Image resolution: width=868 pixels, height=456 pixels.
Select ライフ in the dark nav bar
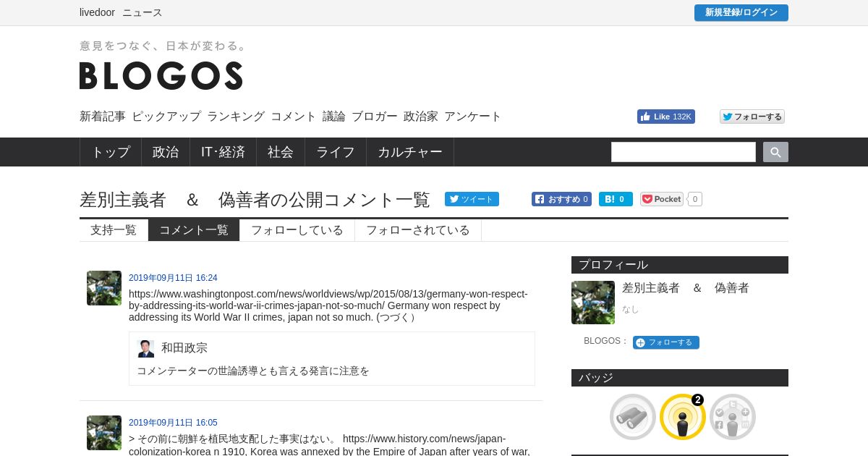[336, 152]
